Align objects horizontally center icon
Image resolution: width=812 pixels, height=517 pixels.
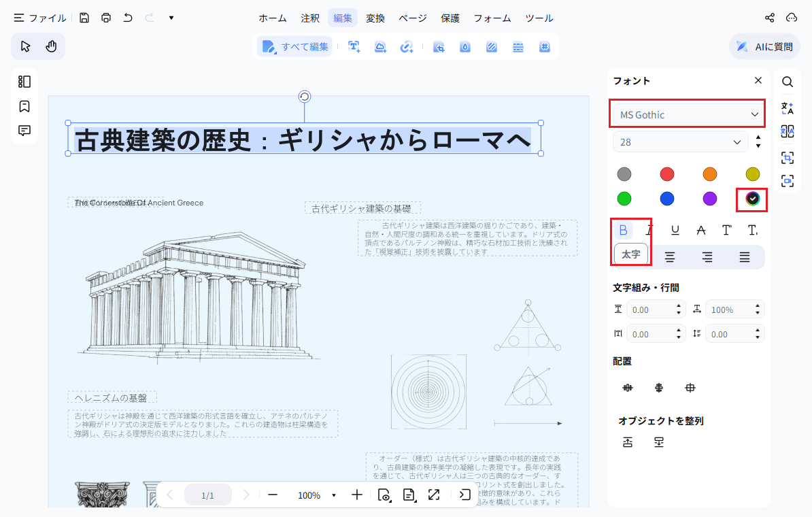(x=659, y=388)
